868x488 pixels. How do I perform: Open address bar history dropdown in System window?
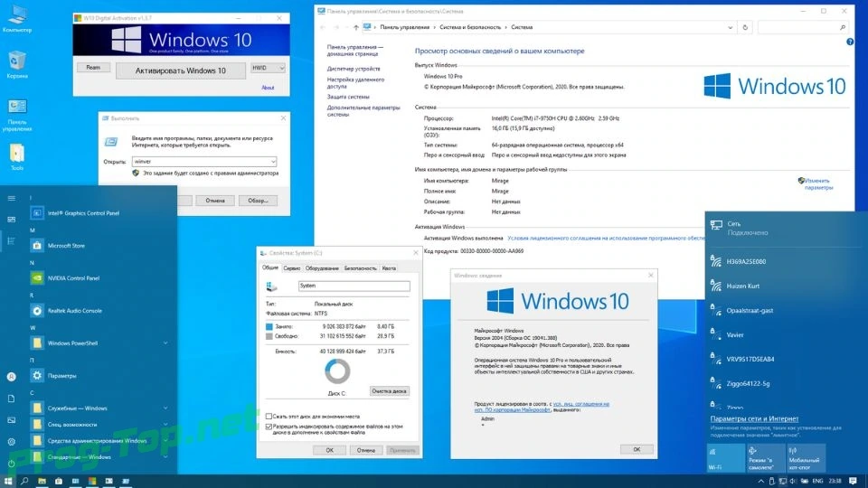click(x=731, y=27)
